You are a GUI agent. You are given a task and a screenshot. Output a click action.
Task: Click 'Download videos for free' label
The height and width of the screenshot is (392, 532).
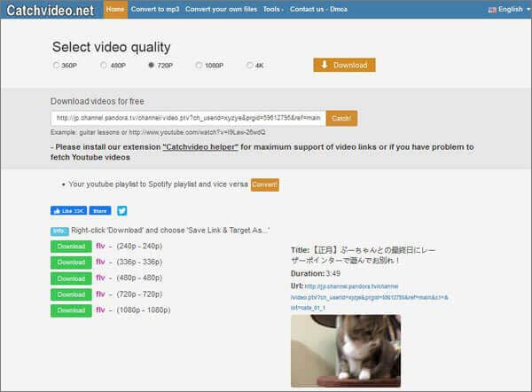click(98, 101)
